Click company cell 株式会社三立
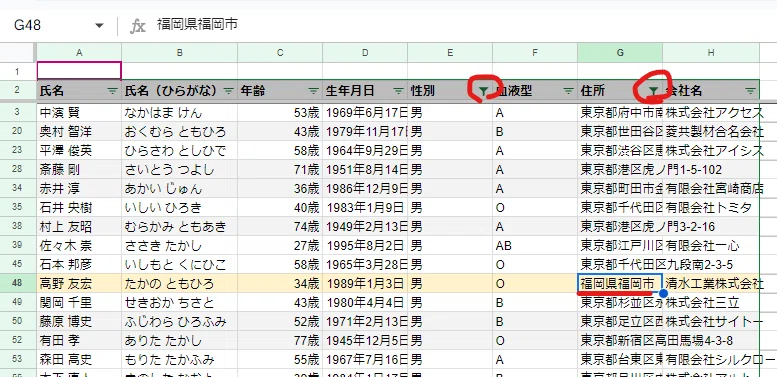This screenshot has width=777, height=377. tap(711, 303)
